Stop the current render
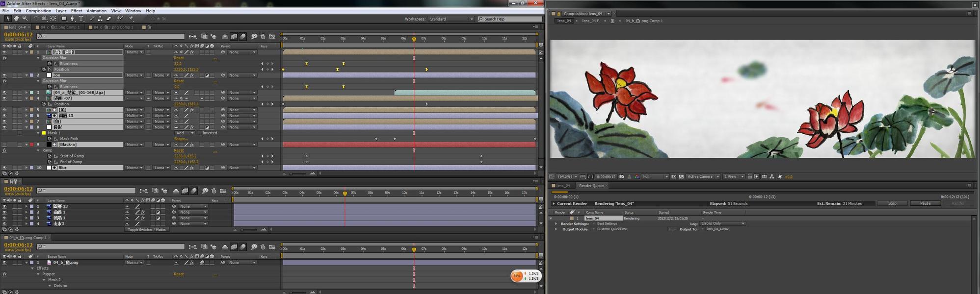 tap(892, 203)
